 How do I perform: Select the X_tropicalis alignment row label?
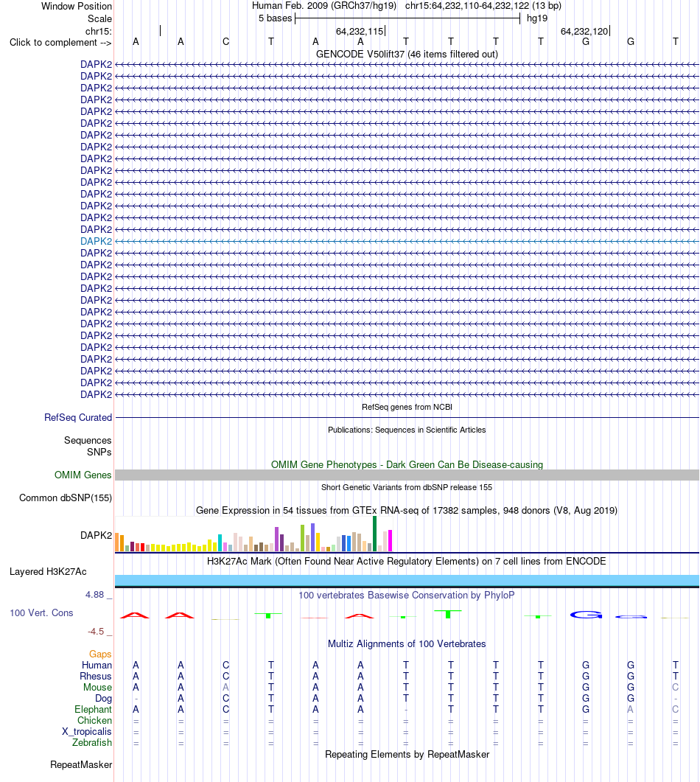coord(87,732)
